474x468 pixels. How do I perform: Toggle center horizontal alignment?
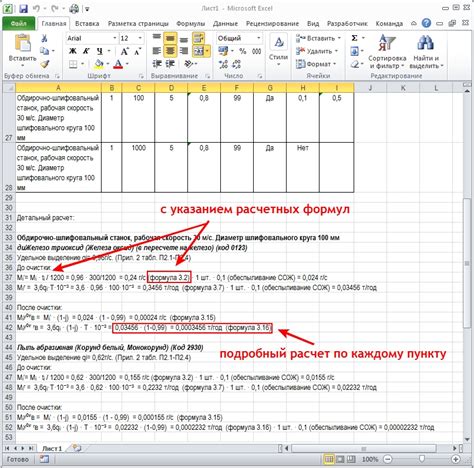[170, 51]
